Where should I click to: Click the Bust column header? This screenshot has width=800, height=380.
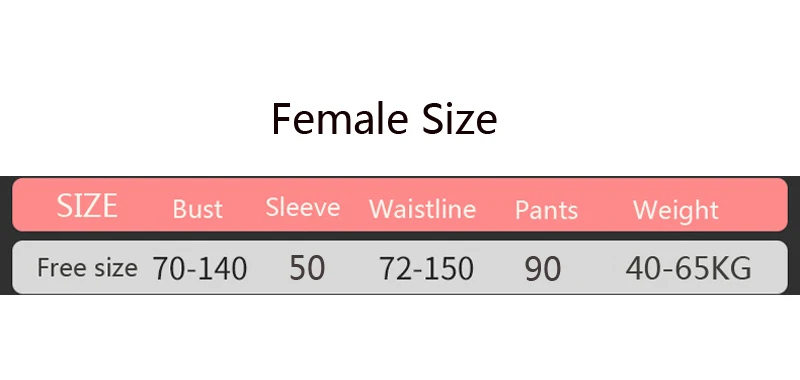(197, 209)
